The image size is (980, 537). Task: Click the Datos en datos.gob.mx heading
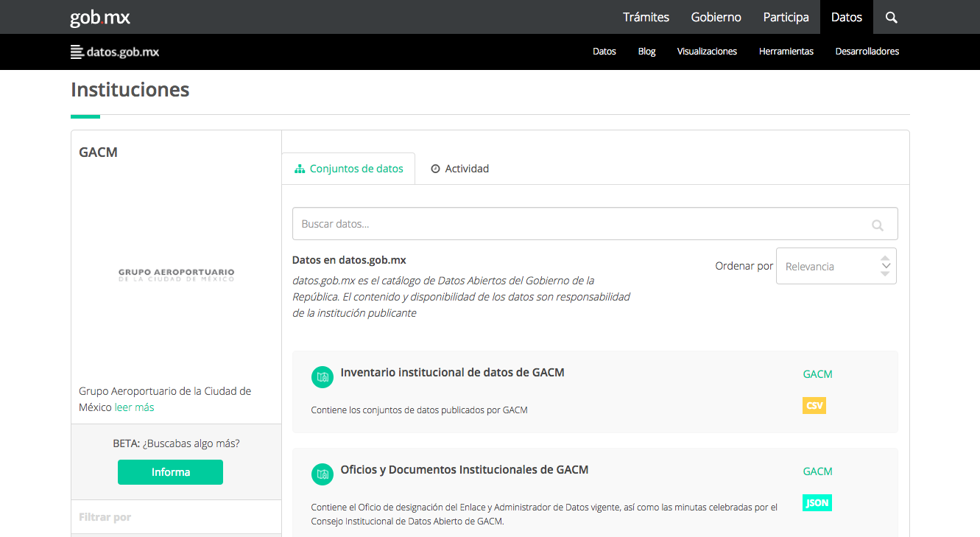point(349,260)
